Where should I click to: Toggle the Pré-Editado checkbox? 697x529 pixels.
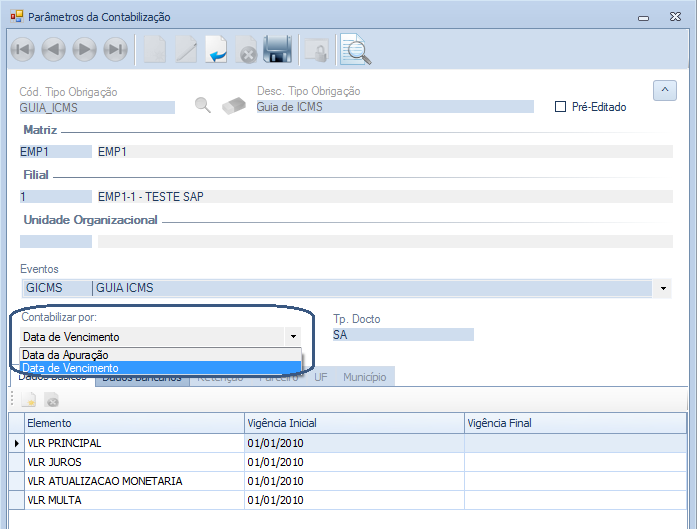pos(560,107)
